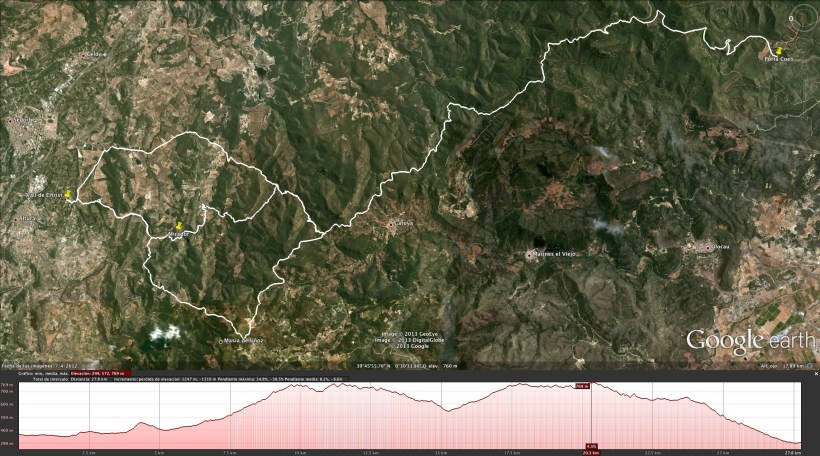The image size is (820, 456).
Task: Click the total distance text in profile stats
Action: [89, 379]
